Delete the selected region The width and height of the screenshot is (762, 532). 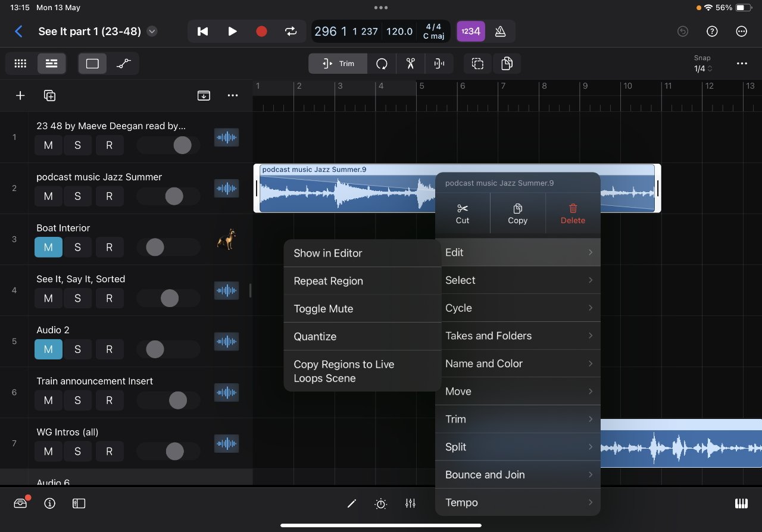[x=572, y=213]
